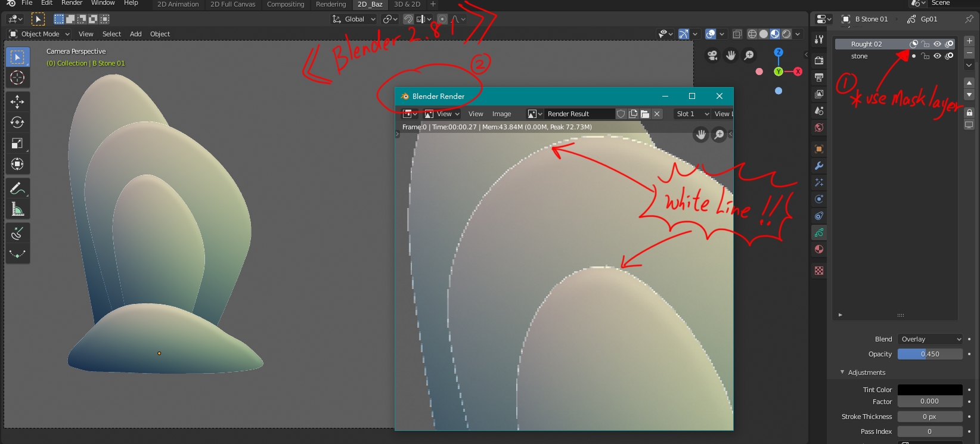The width and height of the screenshot is (980, 444).
Task: Open the Render properties tab
Action: point(819,60)
